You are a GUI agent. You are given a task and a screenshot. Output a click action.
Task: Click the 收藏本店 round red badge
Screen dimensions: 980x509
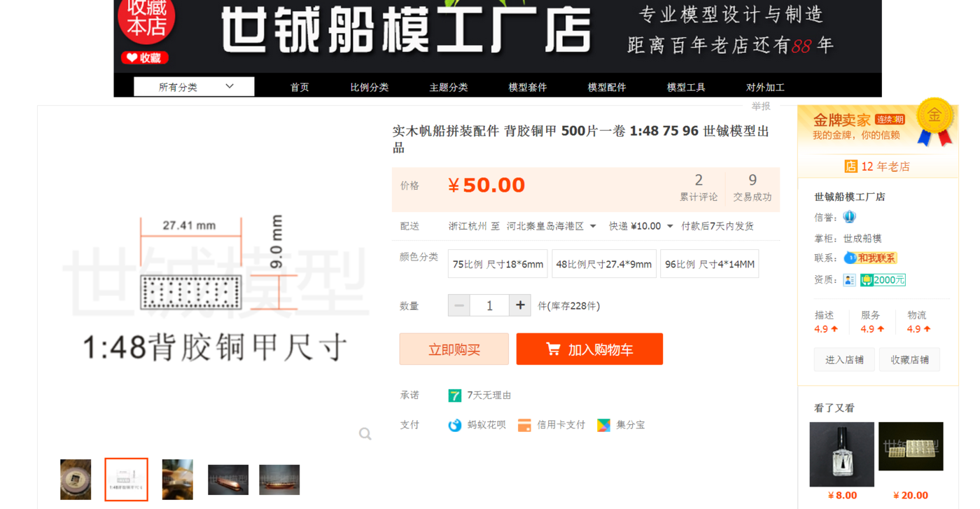point(146,20)
